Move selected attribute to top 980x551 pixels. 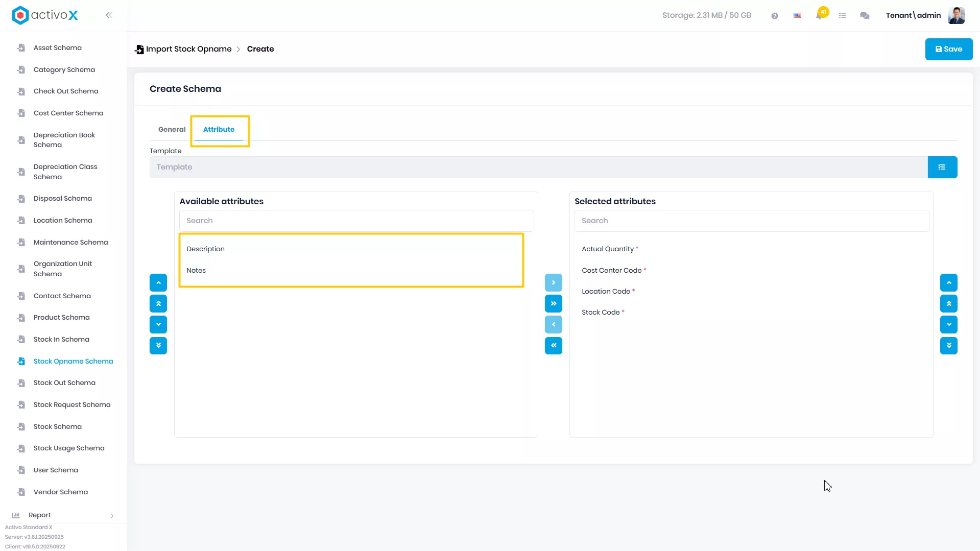pos(949,303)
